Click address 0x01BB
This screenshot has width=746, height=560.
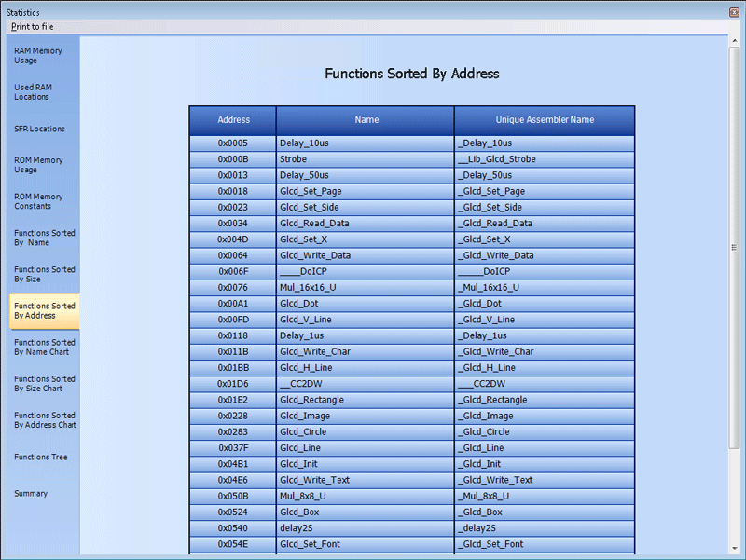(232, 368)
